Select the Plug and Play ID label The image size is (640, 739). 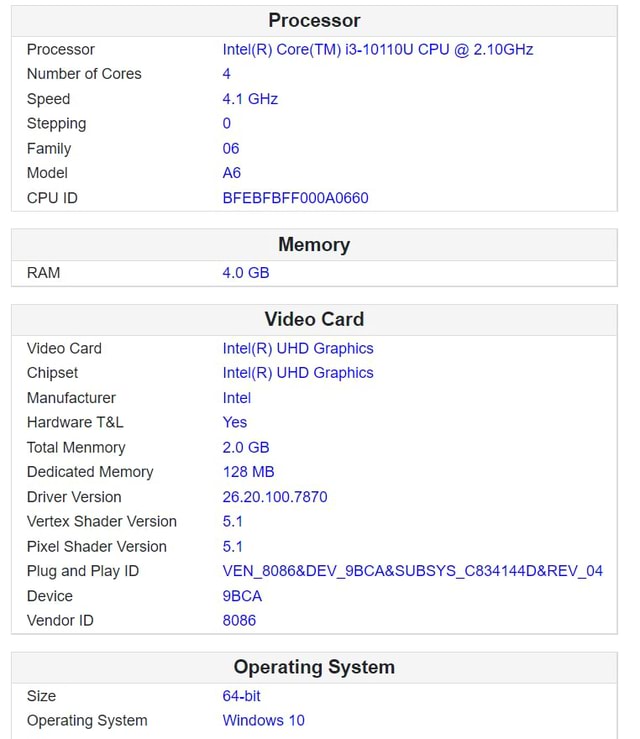pyautogui.click(x=83, y=571)
